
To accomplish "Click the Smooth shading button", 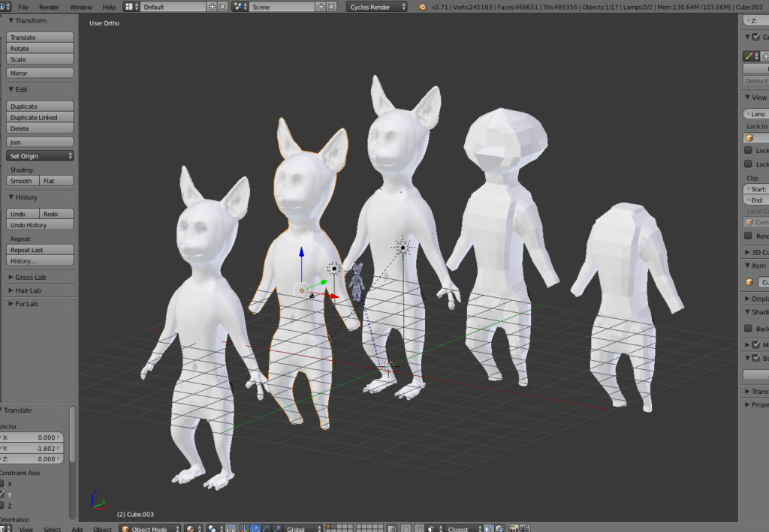I will (x=23, y=181).
